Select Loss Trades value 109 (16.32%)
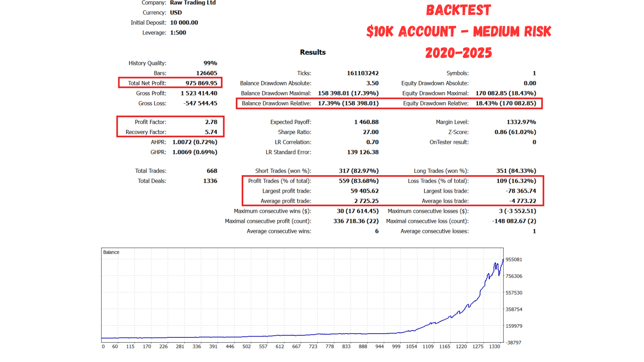 (x=516, y=181)
